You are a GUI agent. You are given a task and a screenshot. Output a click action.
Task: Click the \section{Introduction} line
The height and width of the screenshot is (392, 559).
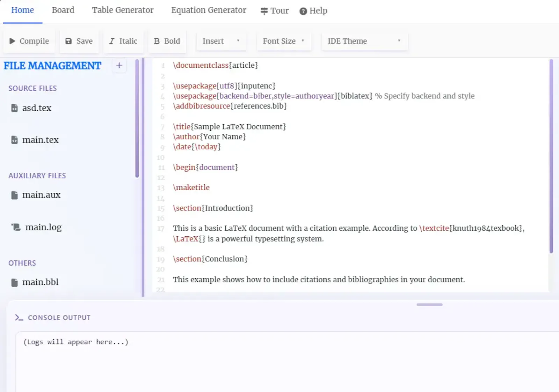click(x=213, y=208)
